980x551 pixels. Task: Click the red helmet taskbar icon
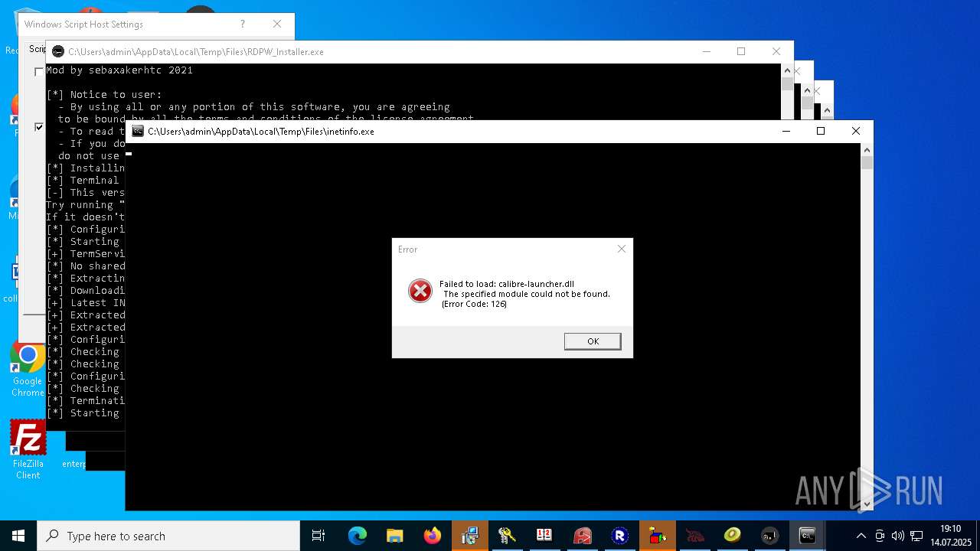pyautogui.click(x=583, y=536)
